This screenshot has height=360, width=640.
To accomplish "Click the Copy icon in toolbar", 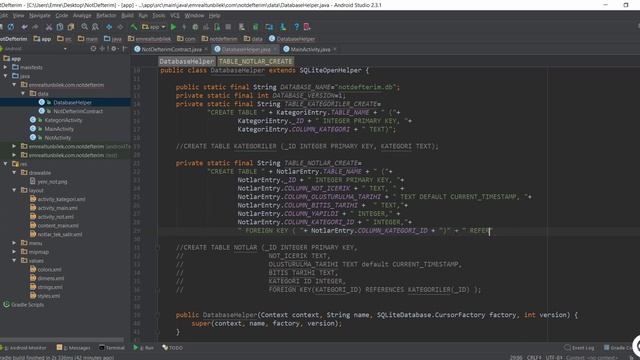I will 60,27.
